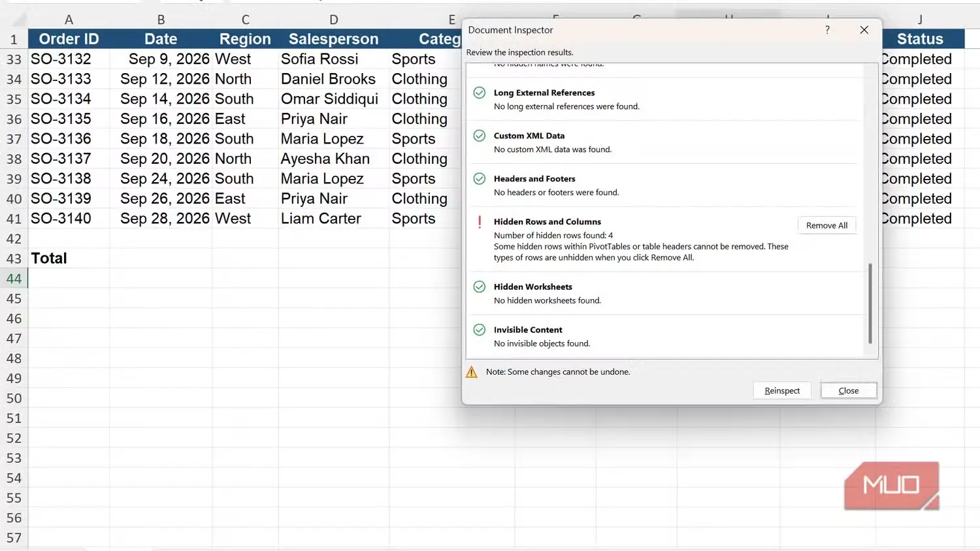Select the Daniel Brooks cell
This screenshot has width=980, height=551.
(x=334, y=79)
